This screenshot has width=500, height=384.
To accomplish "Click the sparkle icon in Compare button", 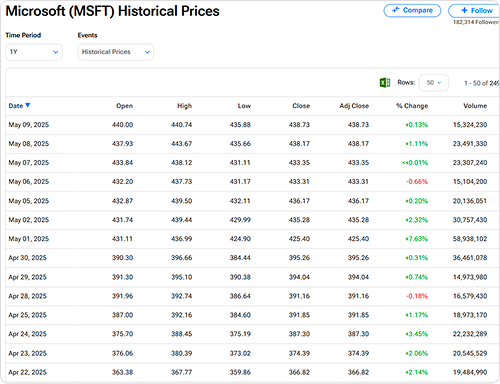I will tap(395, 10).
